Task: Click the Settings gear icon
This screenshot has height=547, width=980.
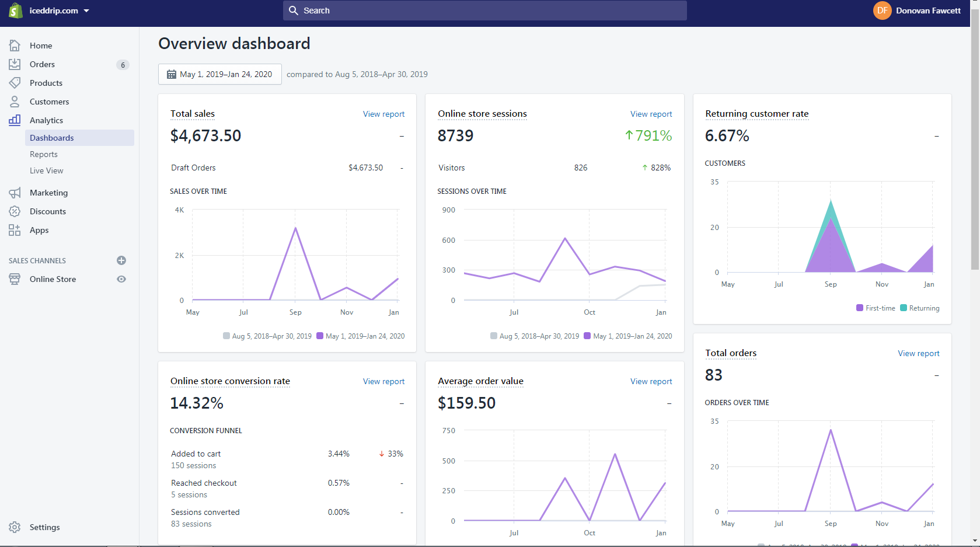Action: coord(15,527)
